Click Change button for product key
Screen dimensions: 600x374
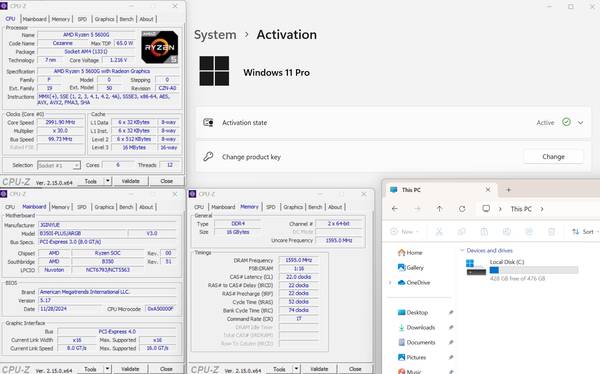coord(553,156)
